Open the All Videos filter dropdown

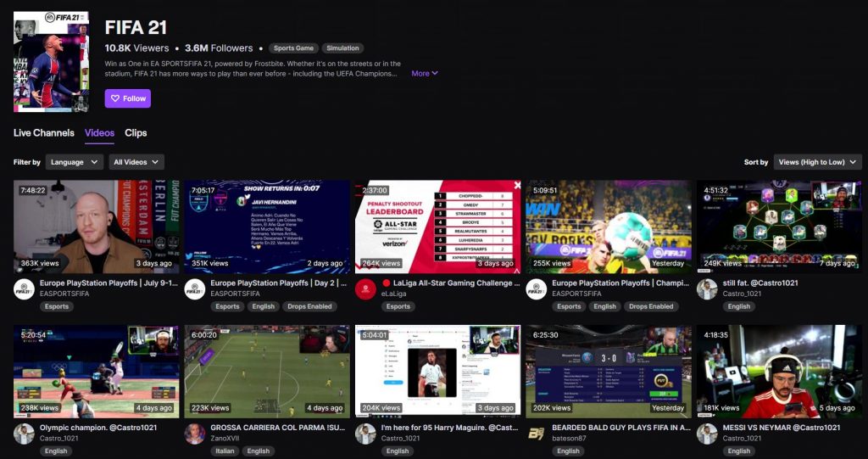tap(136, 162)
